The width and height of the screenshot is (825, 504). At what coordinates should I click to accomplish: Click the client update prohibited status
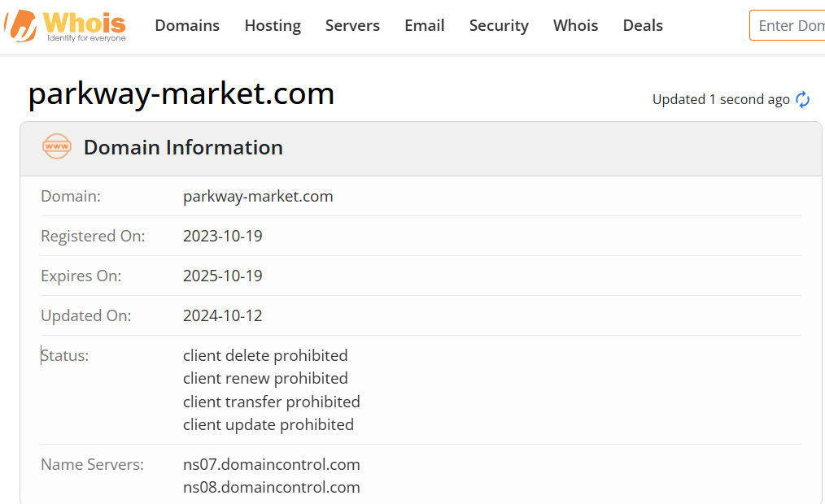tap(268, 424)
